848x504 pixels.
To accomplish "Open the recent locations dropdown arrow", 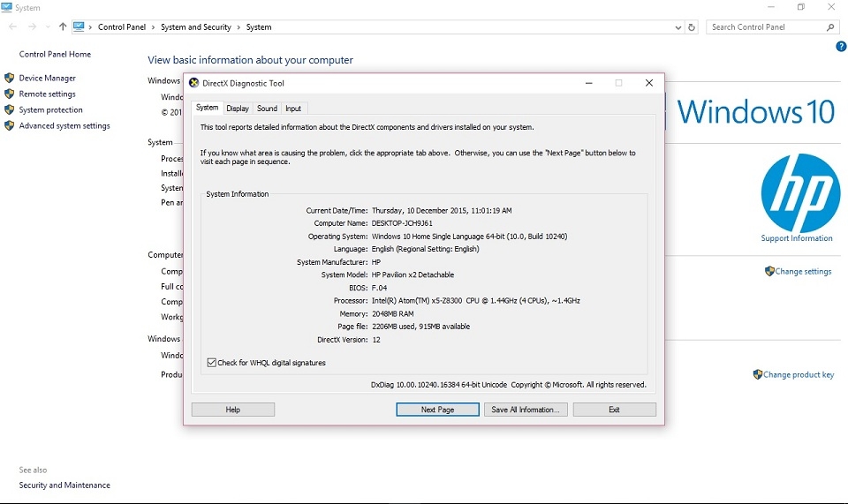I will pyautogui.click(x=48, y=27).
